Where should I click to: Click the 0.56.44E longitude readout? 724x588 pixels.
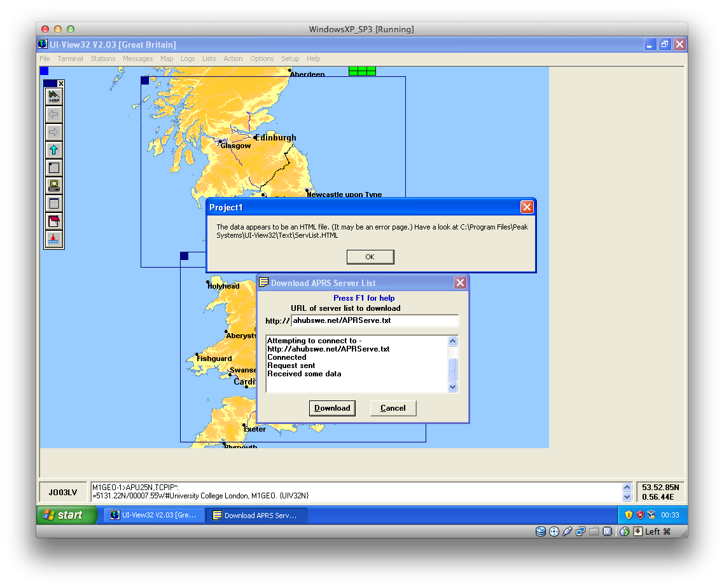(x=658, y=496)
